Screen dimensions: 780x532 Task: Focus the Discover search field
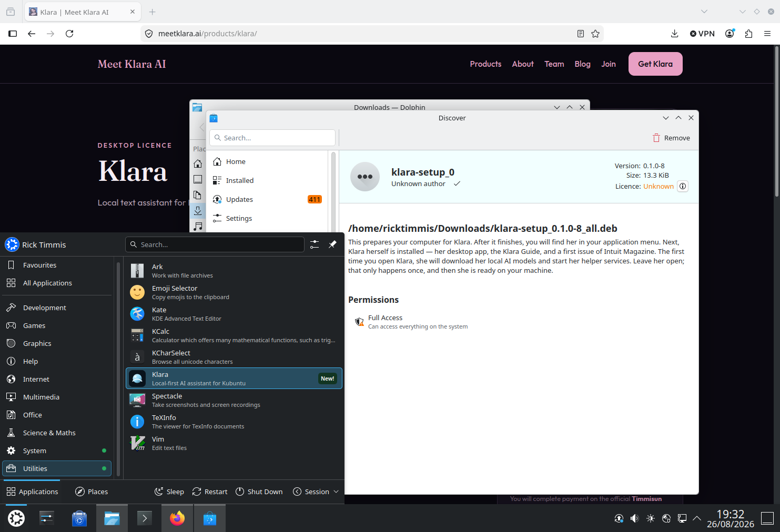click(272, 138)
